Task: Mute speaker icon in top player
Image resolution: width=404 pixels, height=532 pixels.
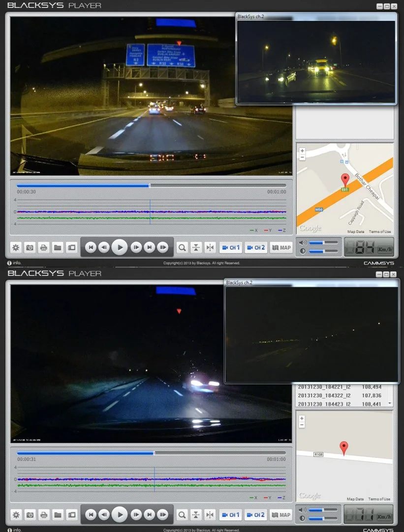Action: 303,242
